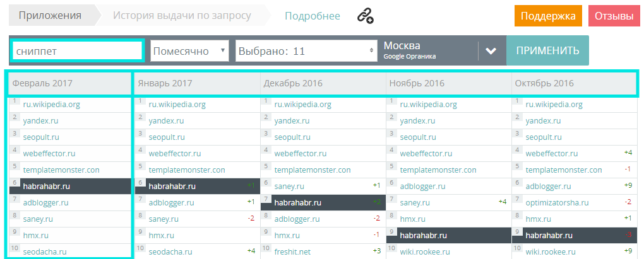Open templatemonster.com in Февраль 2017 column
Screen dimensions: 644x259
61,170
